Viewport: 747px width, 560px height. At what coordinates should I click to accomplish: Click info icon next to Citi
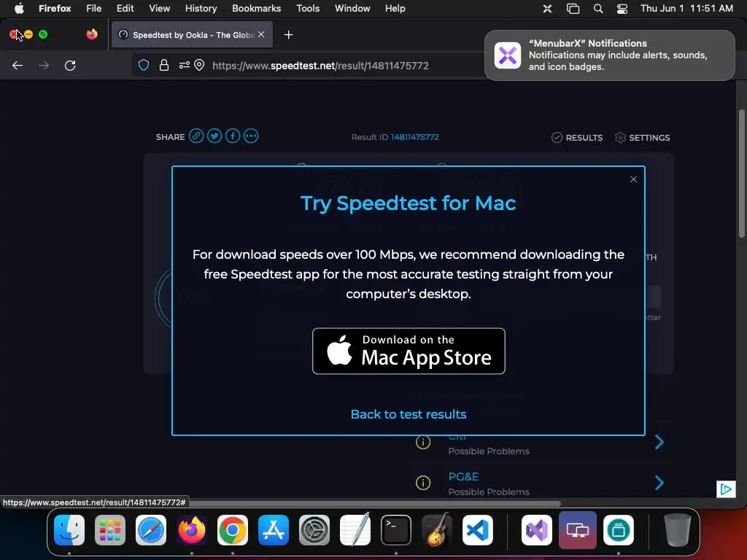click(423, 442)
